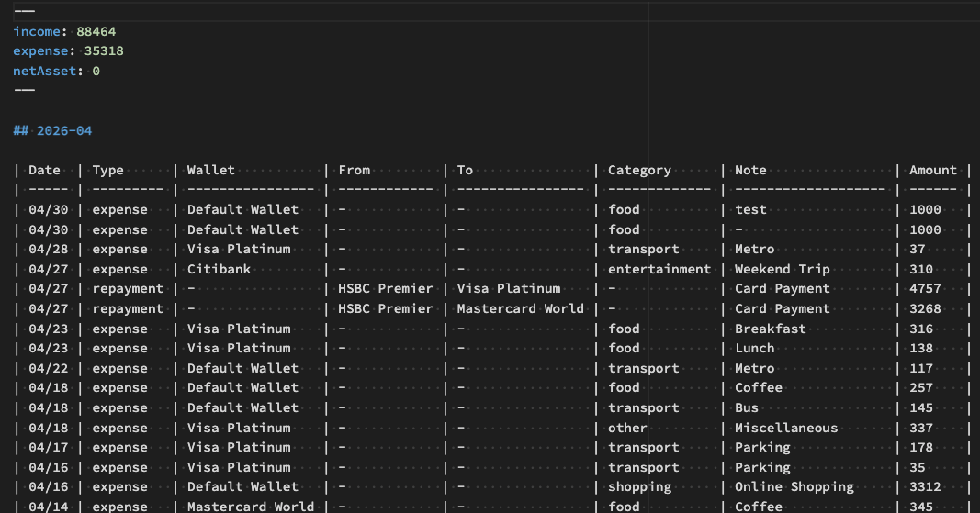Image resolution: width=980 pixels, height=513 pixels.
Task: Click the 'From' column header
Action: click(355, 170)
